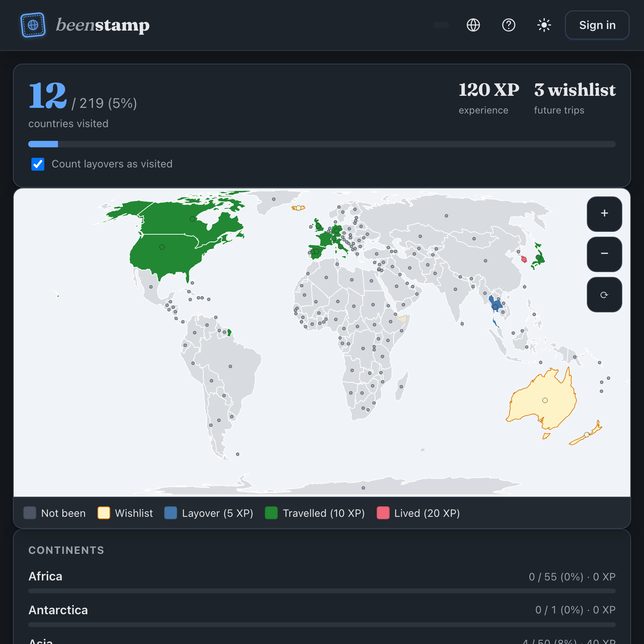Click the Not been legend swatch
The image size is (644, 644).
pos(30,513)
